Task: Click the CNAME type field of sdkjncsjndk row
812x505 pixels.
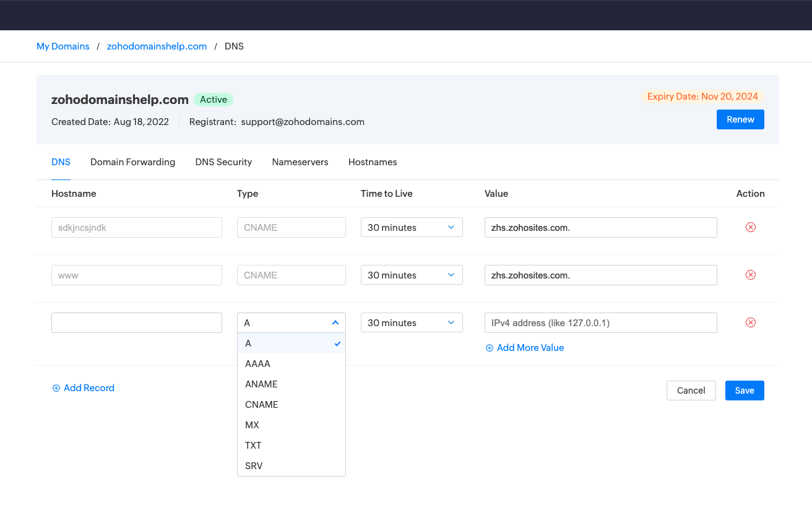Action: [292, 227]
